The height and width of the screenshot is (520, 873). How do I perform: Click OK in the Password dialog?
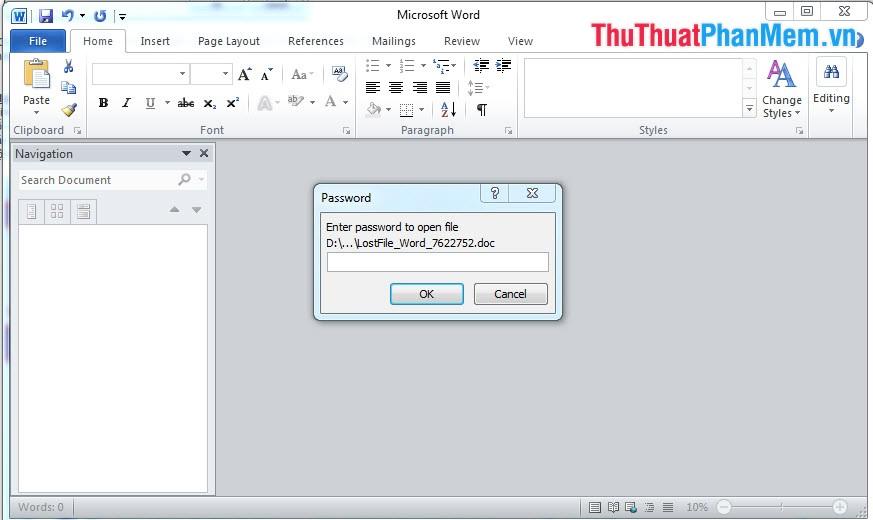426,294
